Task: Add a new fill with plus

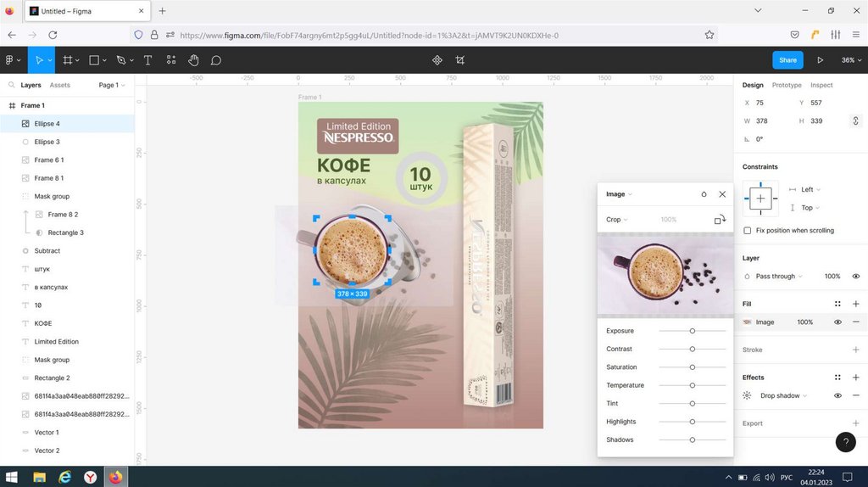Action: (x=856, y=304)
